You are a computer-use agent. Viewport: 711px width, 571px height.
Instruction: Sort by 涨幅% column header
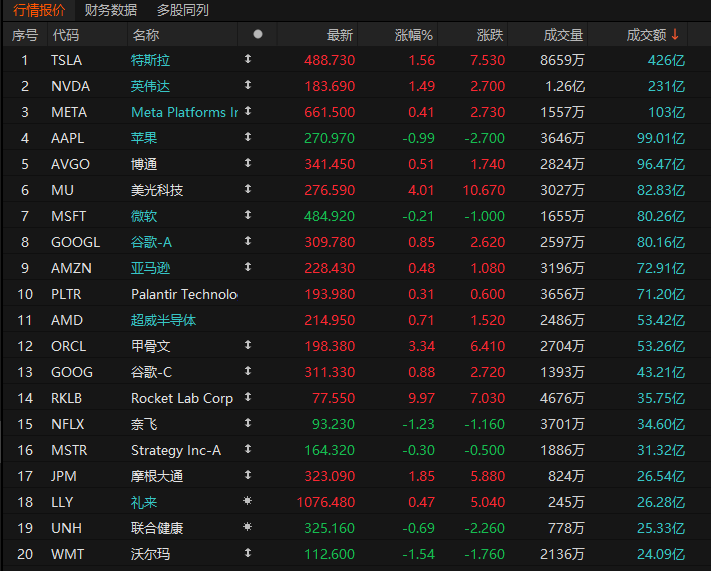tap(414, 35)
